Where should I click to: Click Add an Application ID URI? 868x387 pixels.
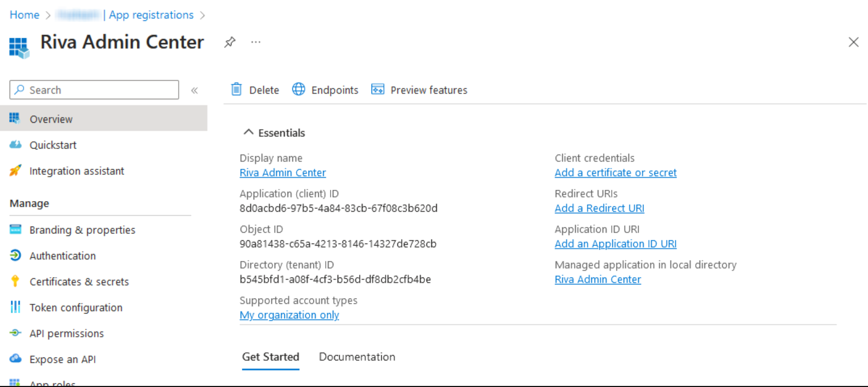615,244
